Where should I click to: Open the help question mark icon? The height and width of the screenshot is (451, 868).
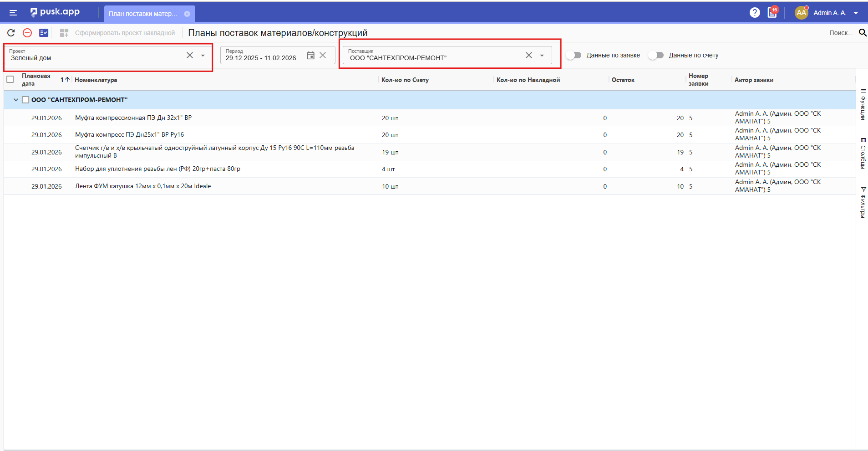tap(755, 13)
